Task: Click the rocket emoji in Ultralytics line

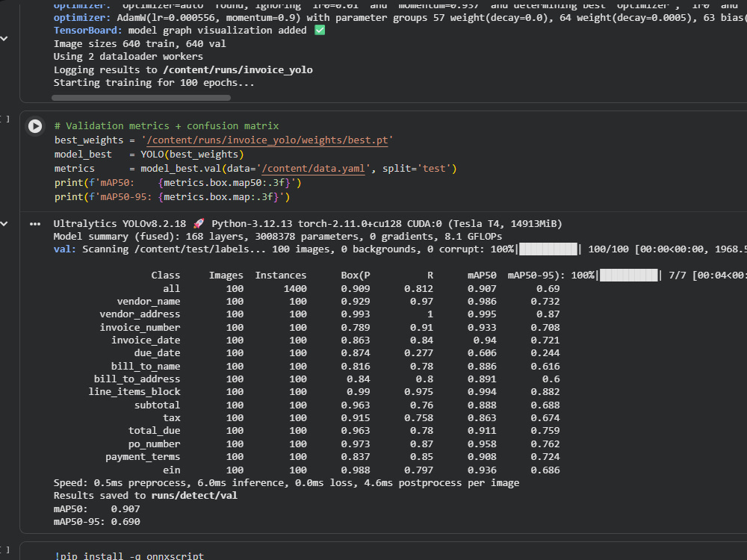Action: [x=199, y=223]
